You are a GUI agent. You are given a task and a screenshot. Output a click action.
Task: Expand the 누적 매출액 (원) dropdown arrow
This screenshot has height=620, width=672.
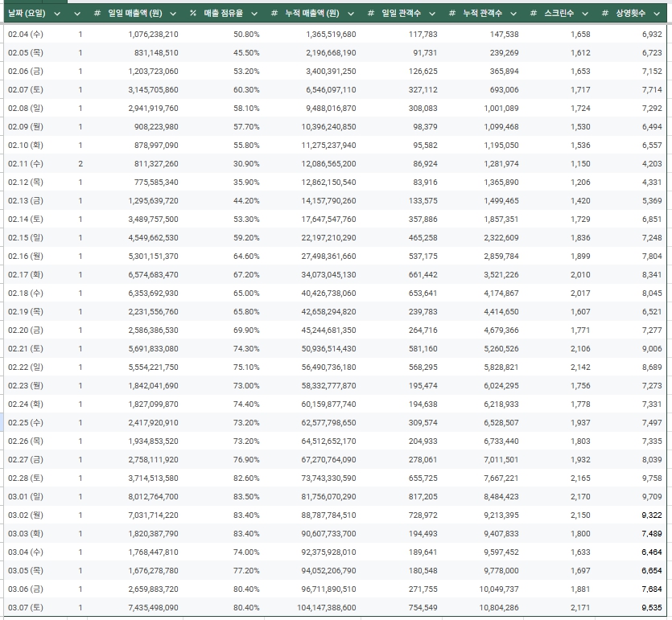coord(348,14)
